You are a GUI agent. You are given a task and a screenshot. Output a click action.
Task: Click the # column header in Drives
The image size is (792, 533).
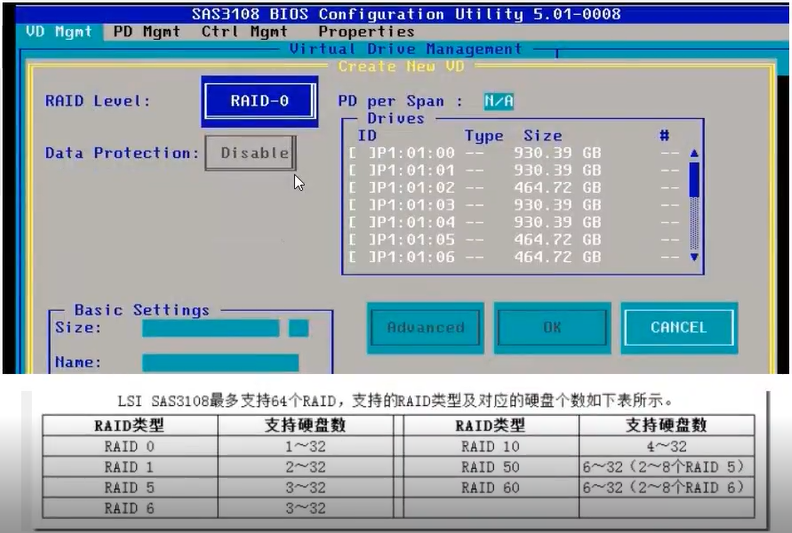[x=664, y=135]
